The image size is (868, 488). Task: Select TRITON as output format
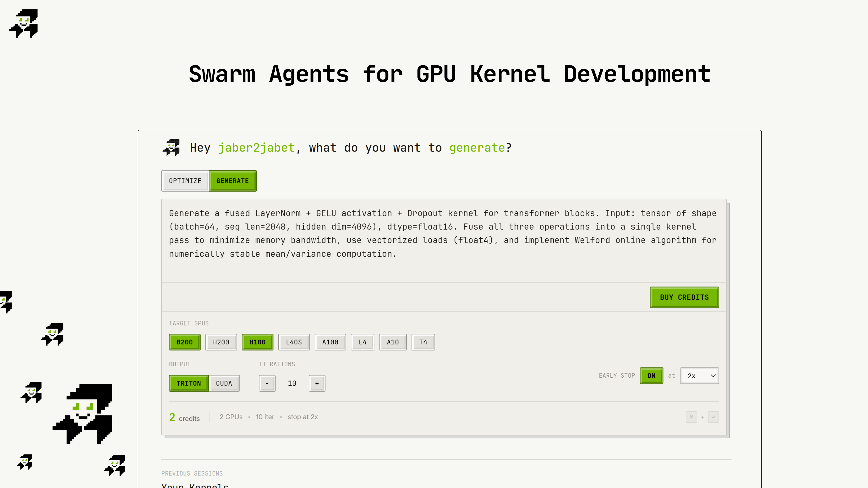(189, 383)
